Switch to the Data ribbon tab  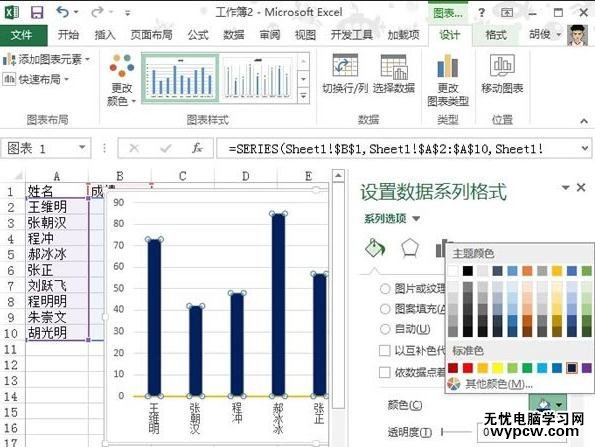233,35
